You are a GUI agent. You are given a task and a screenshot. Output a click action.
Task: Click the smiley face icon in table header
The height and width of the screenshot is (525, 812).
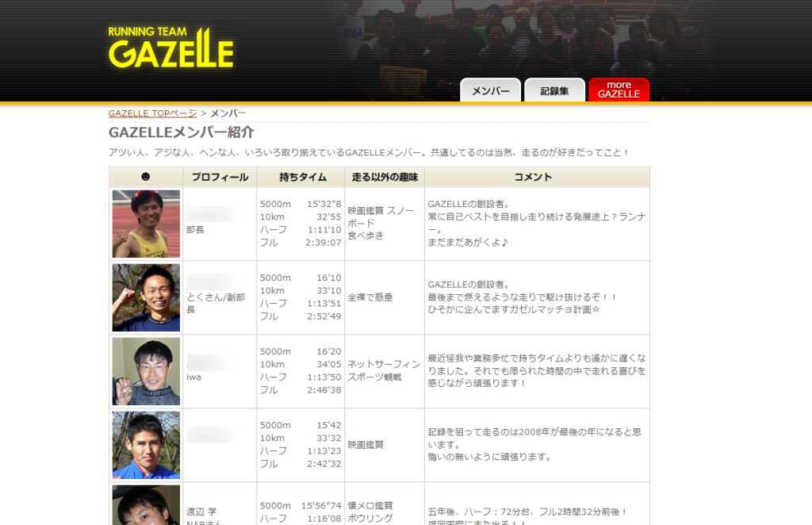[145, 177]
